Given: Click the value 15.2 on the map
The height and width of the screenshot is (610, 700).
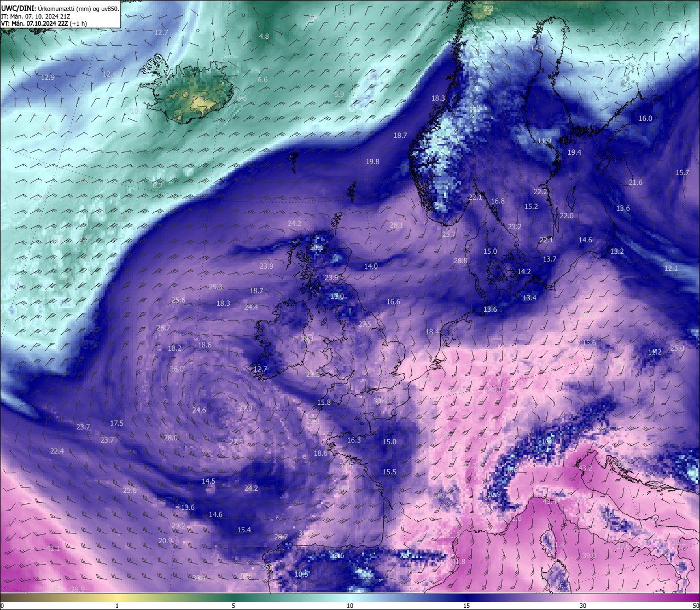Looking at the screenshot, I should coord(531,207).
